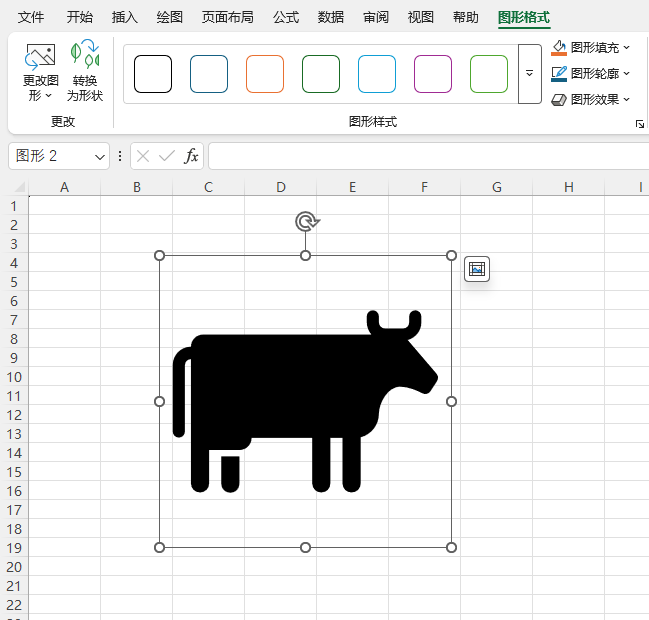Apply the dark blue outline graphic style

[x=209, y=74]
